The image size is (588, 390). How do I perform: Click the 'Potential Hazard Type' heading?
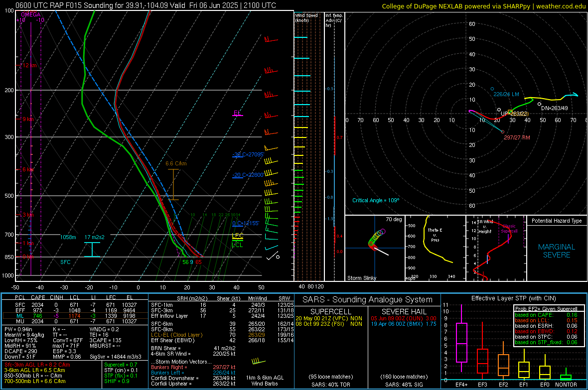[557, 221]
